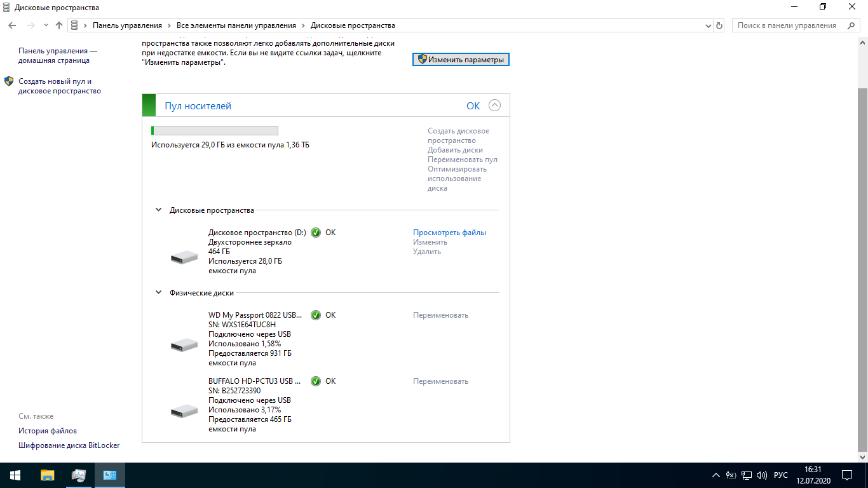Open File Explorer from the taskbar

tap(48, 475)
